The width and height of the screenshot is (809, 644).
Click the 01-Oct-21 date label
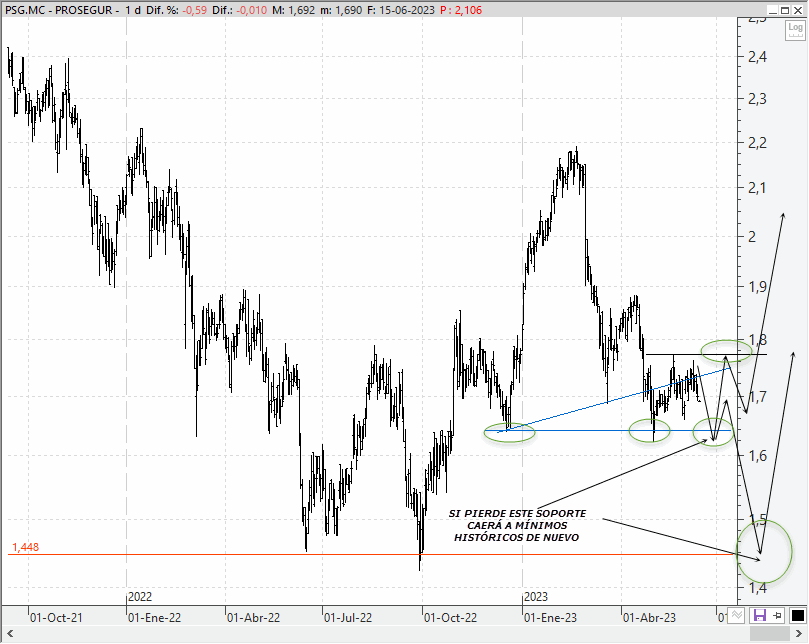click(x=56, y=618)
